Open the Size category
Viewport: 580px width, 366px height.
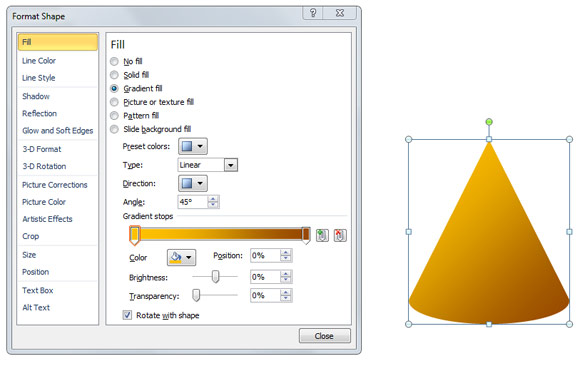tap(29, 255)
